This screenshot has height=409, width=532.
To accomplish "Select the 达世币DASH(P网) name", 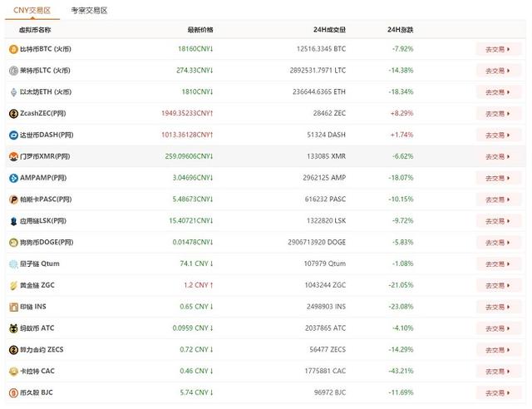I will pos(47,136).
